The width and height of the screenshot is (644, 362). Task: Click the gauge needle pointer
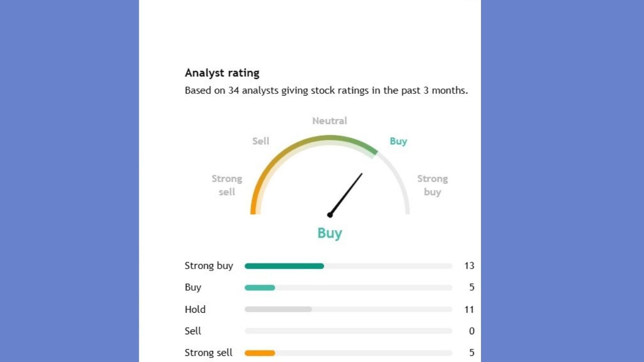click(x=347, y=193)
